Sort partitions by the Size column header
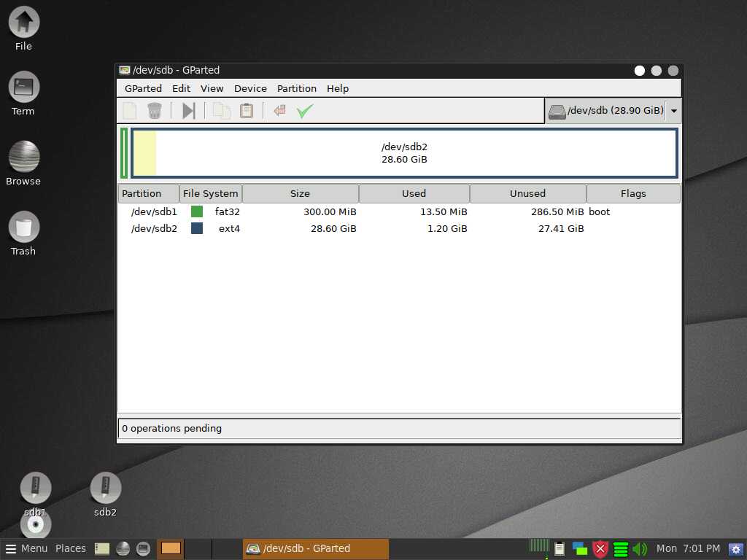Image resolution: width=747 pixels, height=560 pixels. tap(300, 193)
